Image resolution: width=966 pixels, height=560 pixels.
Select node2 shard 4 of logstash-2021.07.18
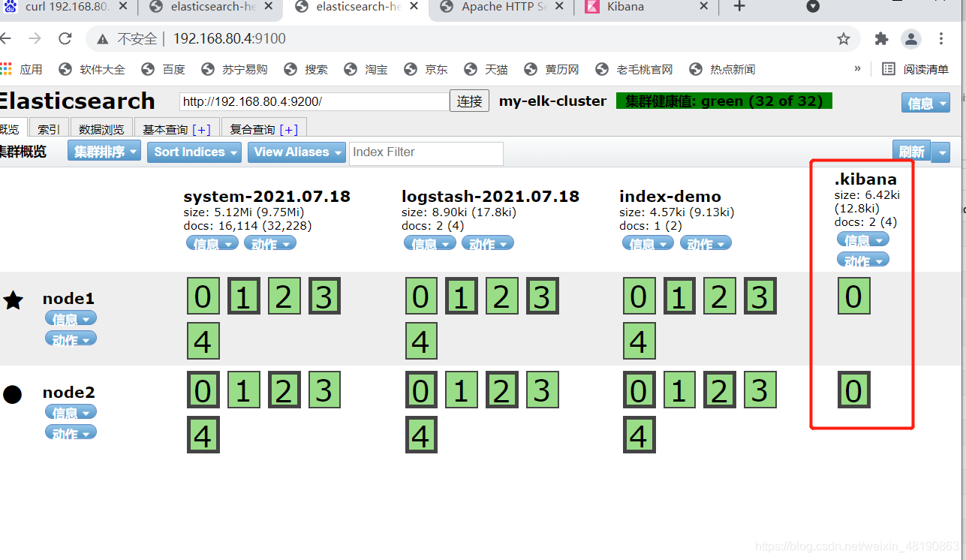click(421, 435)
